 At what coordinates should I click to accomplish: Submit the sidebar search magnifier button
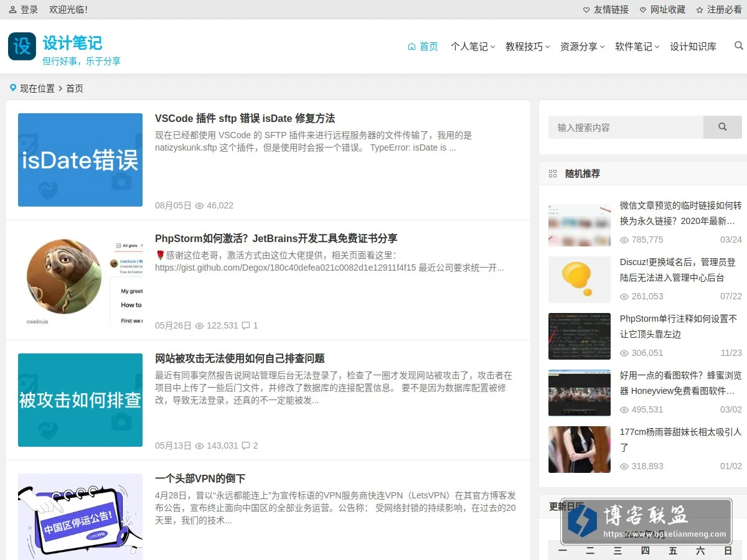[723, 127]
